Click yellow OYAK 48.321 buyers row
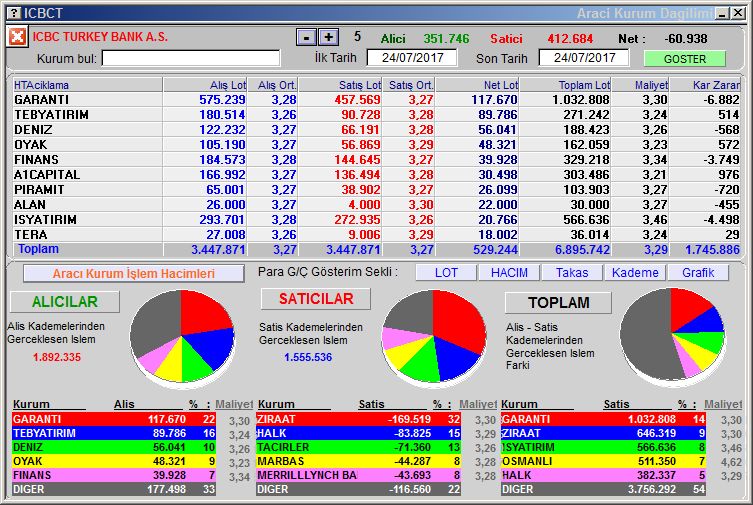This screenshot has width=753, height=505. 114,461
